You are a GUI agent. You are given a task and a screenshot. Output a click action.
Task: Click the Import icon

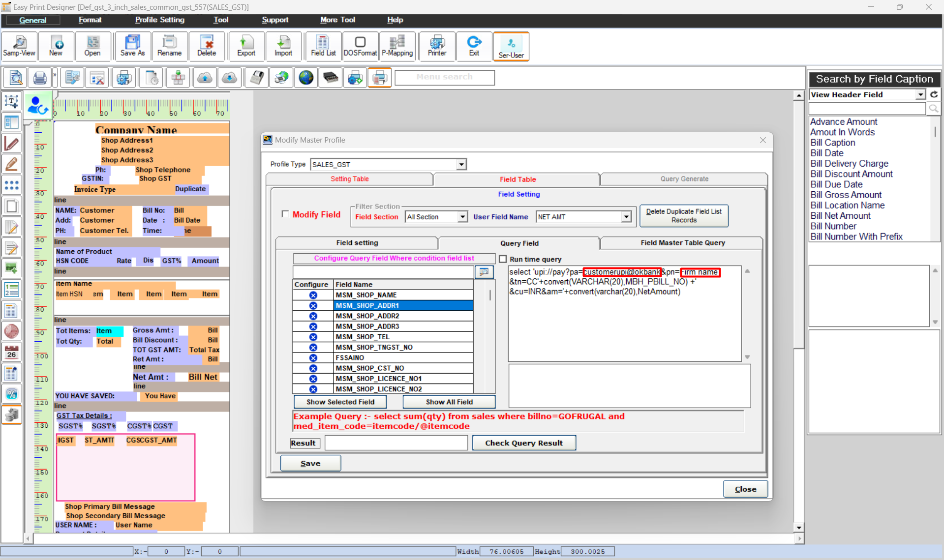[283, 46]
